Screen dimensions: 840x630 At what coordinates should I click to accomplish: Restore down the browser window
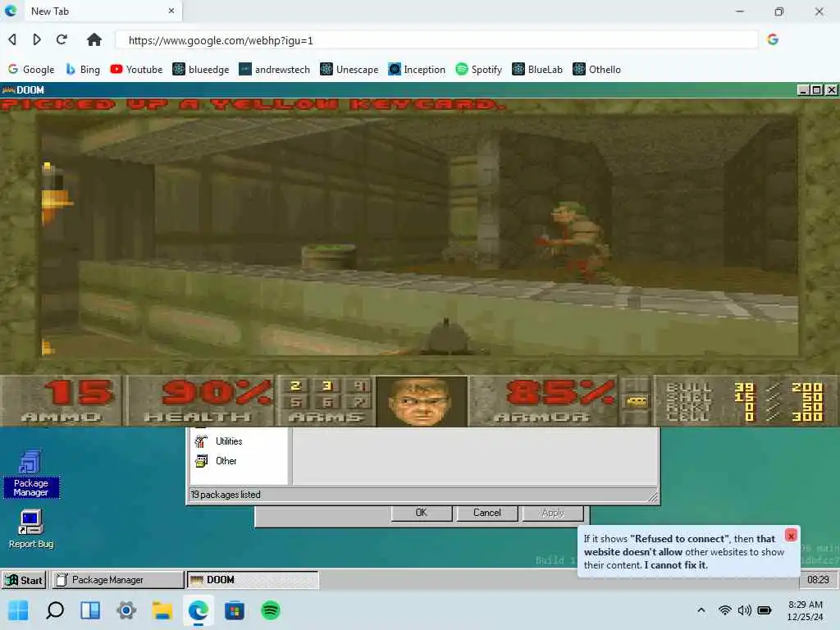(779, 11)
